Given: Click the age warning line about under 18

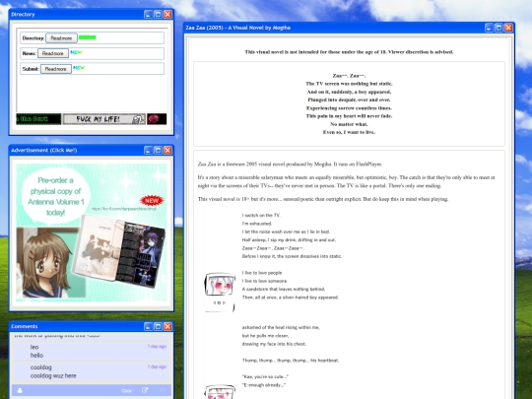Looking at the screenshot, I should [349, 52].
